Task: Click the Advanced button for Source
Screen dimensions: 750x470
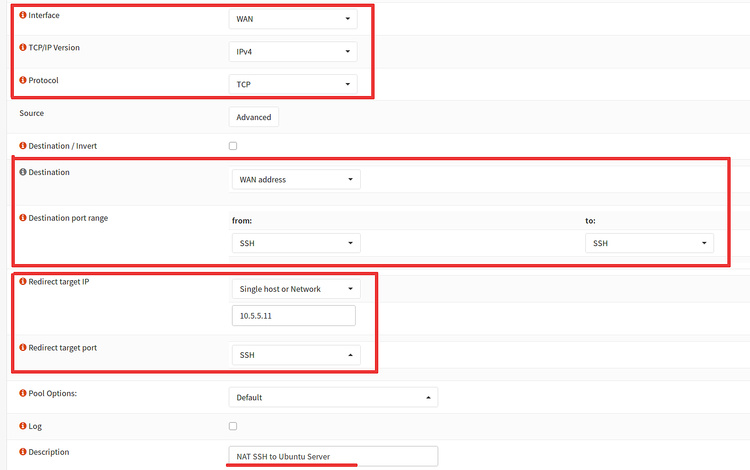Action: pos(254,117)
